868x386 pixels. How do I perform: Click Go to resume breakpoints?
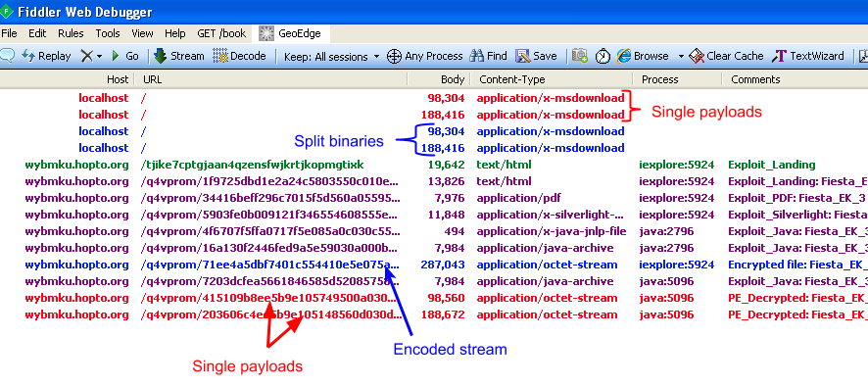[125, 56]
